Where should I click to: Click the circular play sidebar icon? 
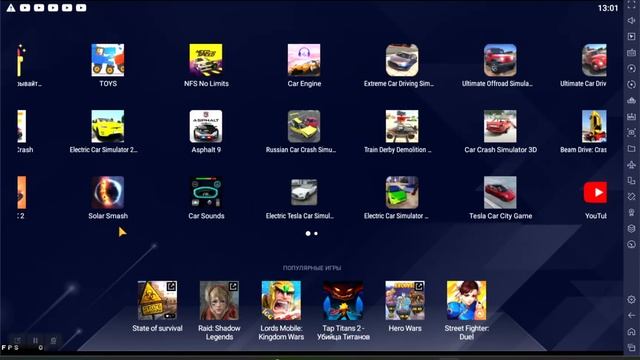(631, 68)
